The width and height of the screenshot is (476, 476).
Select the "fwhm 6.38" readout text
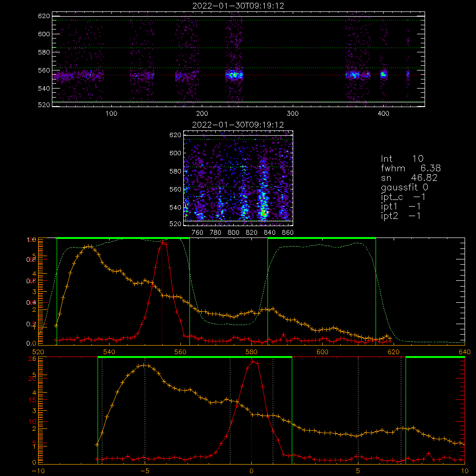(411, 168)
